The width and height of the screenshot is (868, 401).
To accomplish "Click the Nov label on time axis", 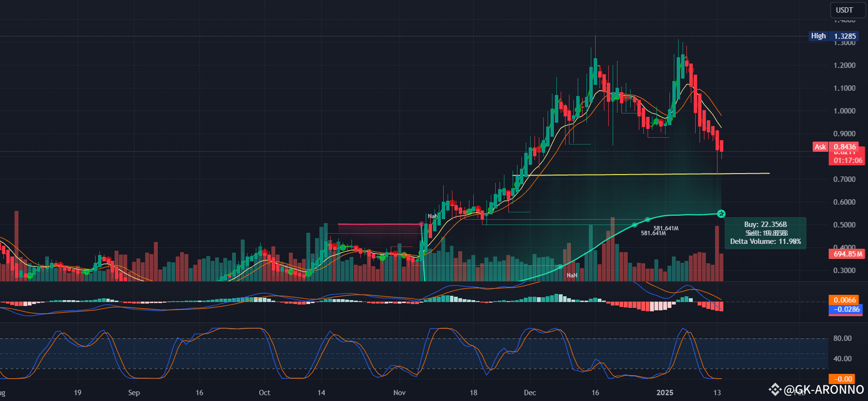I will pos(400,393).
